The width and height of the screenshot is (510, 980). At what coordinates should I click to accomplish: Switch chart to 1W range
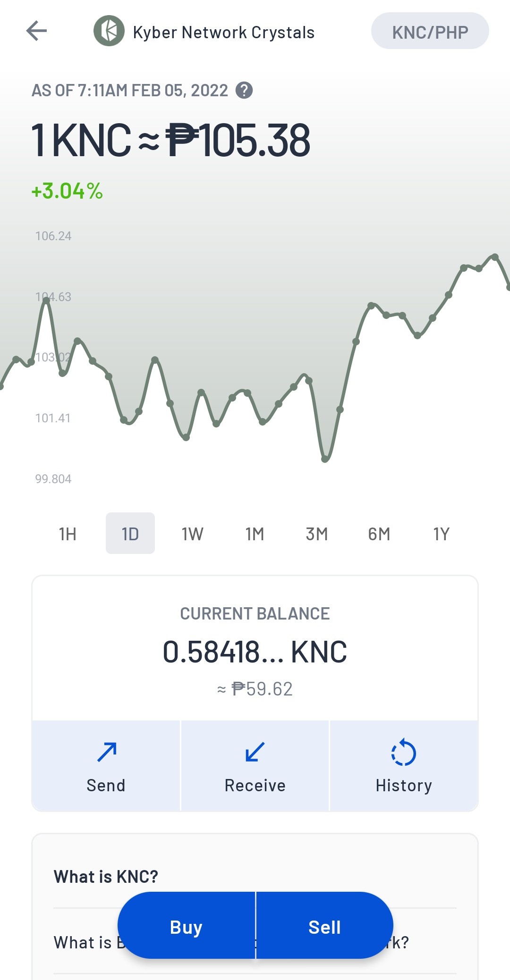[192, 534]
